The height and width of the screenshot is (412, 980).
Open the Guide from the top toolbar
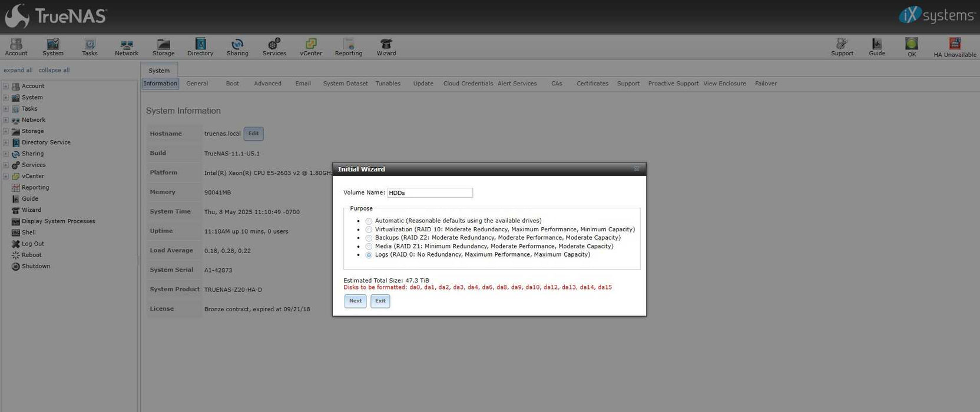point(877,47)
